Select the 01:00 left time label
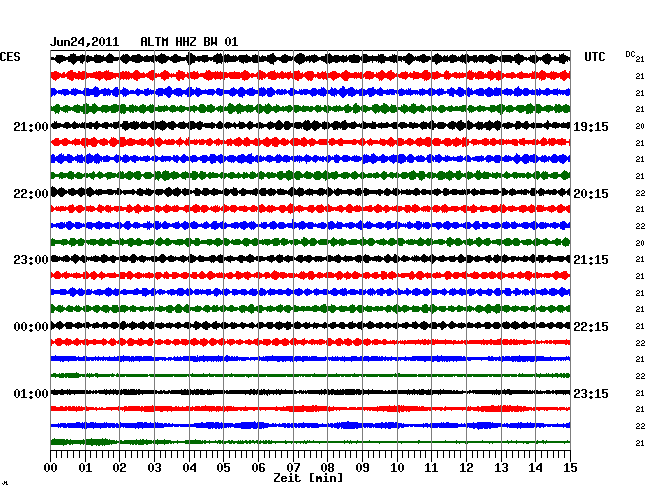 31,393
